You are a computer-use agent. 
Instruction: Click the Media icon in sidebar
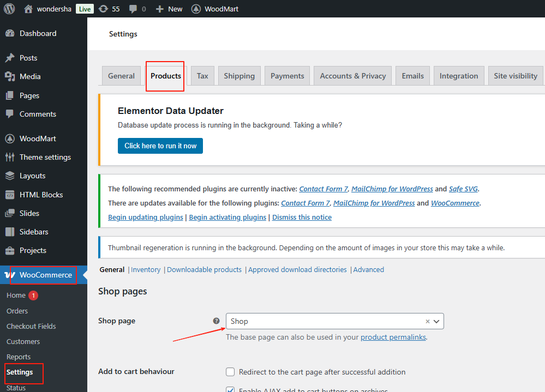(10, 76)
